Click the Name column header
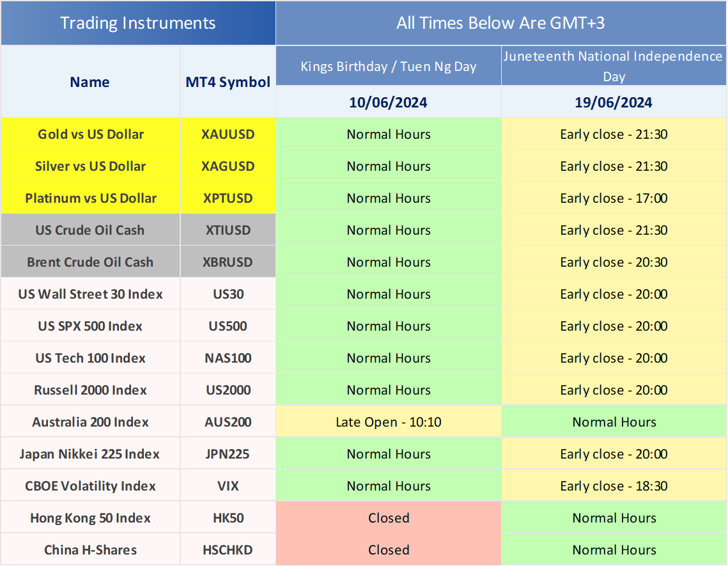This screenshot has height=566, width=728. (x=90, y=82)
